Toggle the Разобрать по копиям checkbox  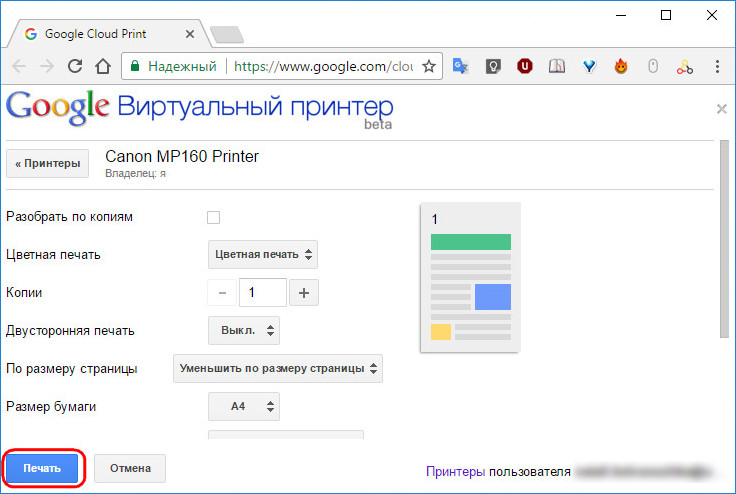[x=214, y=217]
